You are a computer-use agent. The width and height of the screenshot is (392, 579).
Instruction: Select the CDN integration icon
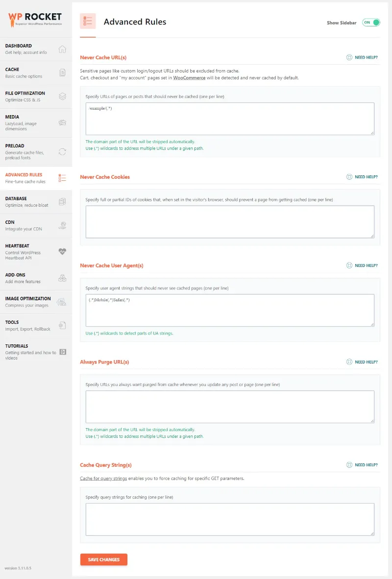[x=62, y=225]
